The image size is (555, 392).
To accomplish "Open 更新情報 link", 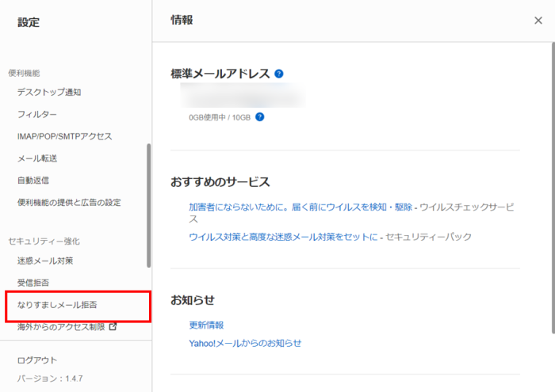I will (206, 325).
